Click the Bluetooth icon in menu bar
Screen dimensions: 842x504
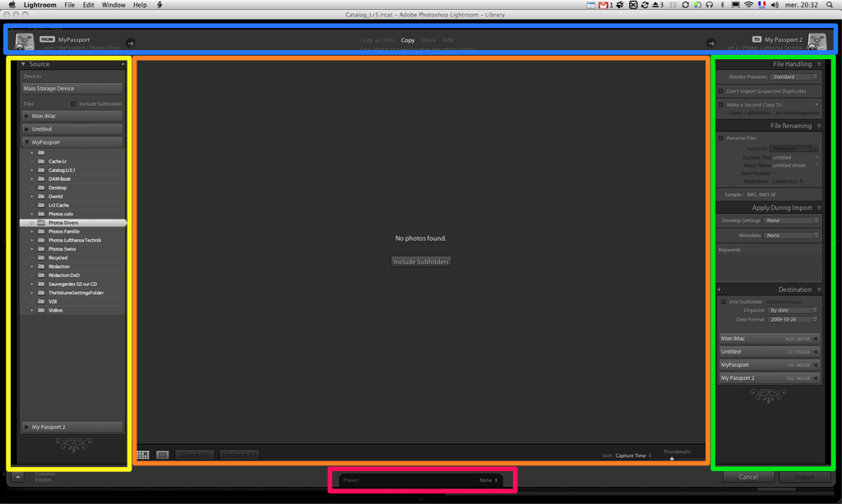(722, 5)
